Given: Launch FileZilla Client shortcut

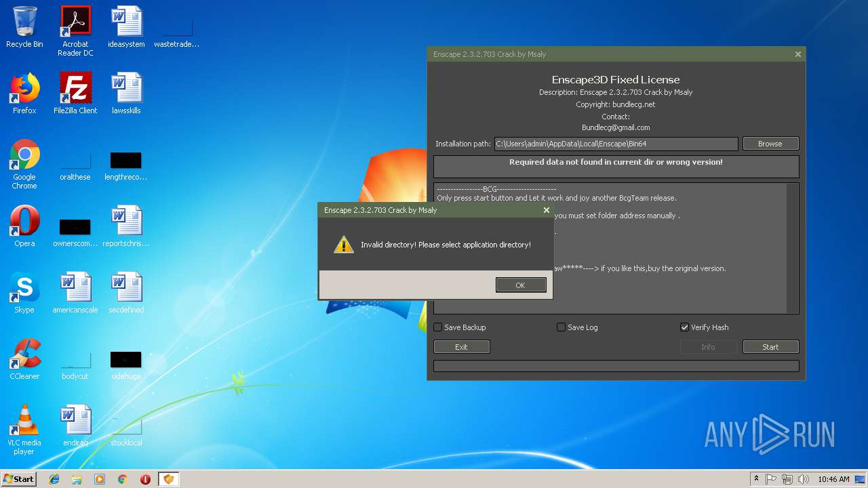Looking at the screenshot, I should [75, 94].
